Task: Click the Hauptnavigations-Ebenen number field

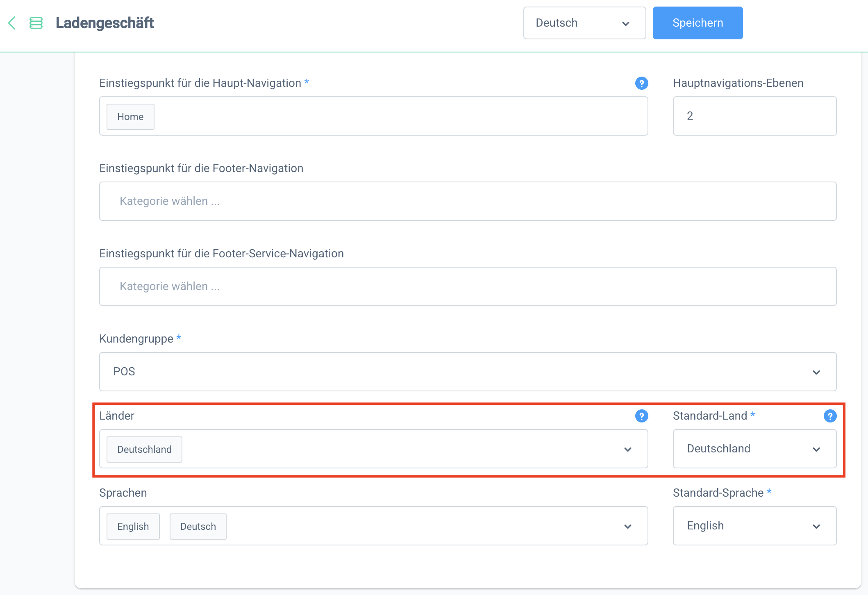Action: pyautogui.click(x=754, y=116)
